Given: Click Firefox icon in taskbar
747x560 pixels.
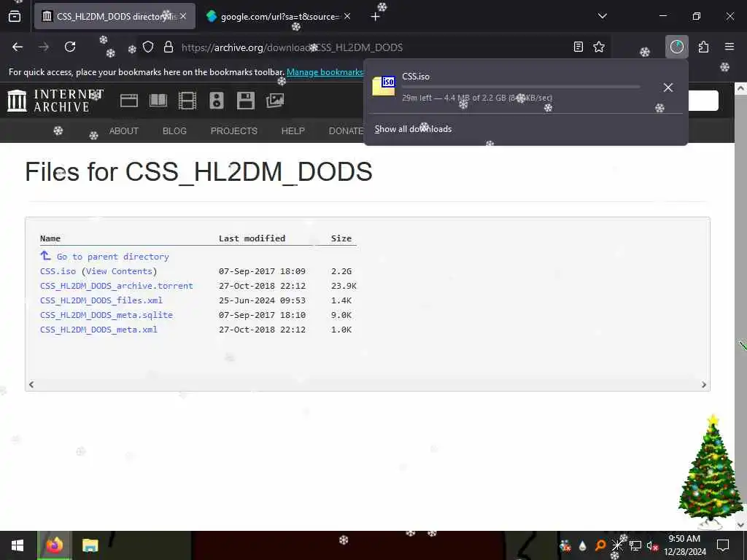Looking at the screenshot, I should [54, 545].
